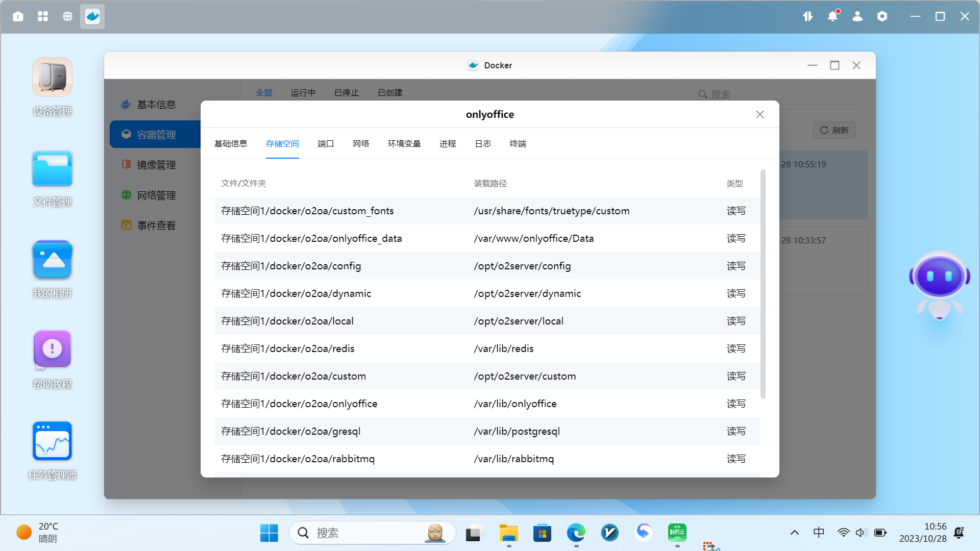Click the 刷新 refresh button
The width and height of the screenshot is (980, 551).
[x=834, y=130]
